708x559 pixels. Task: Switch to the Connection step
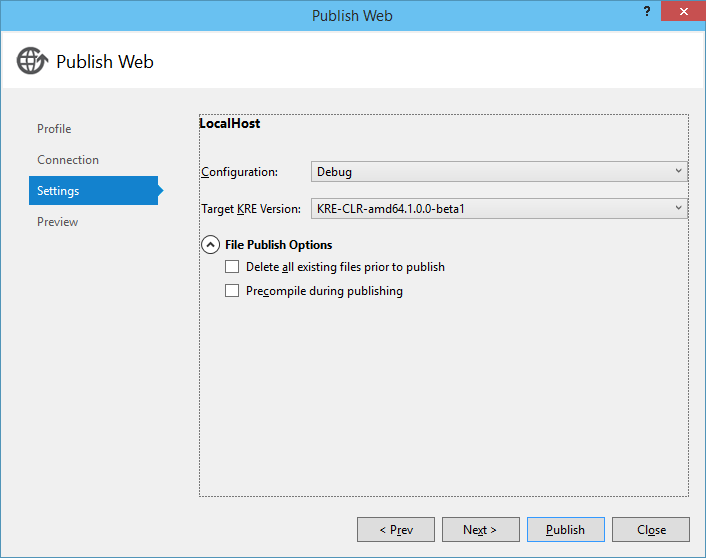click(x=68, y=160)
